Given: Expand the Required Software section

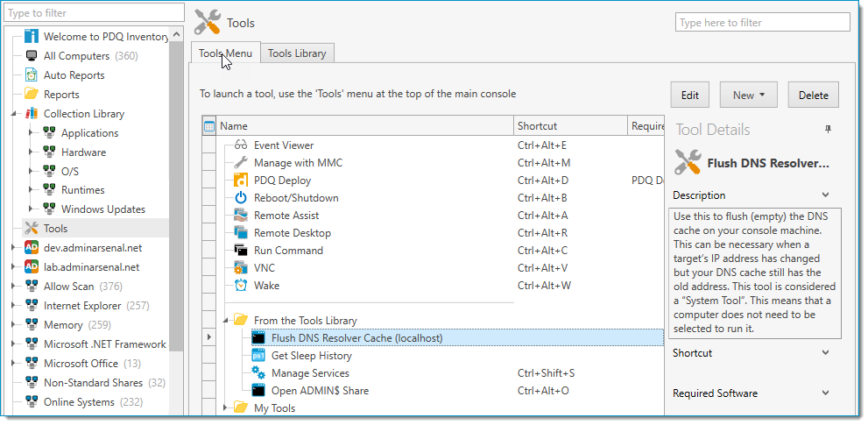Looking at the screenshot, I should point(825,393).
